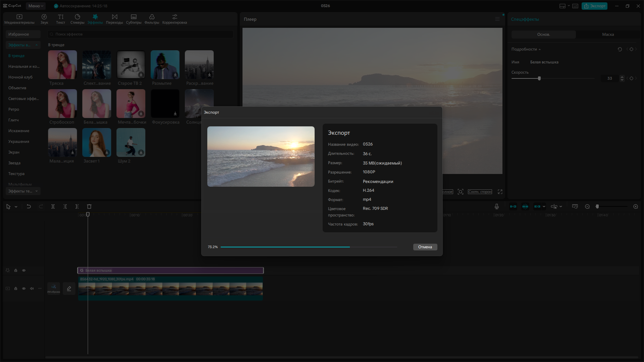Image resolution: width=644 pixels, height=362 pixels.
Task: Open the keyboard shortcuts icon in title bar
Action: (575, 6)
